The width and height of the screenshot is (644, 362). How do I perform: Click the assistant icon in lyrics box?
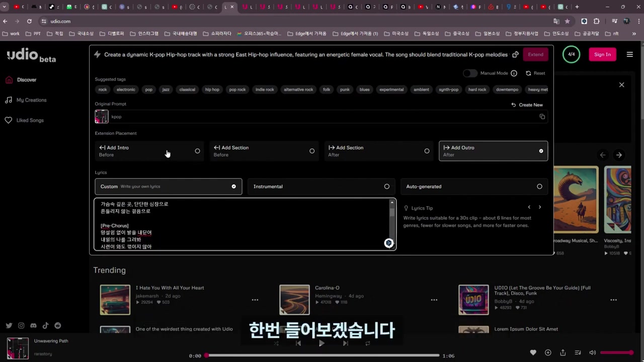tap(388, 243)
